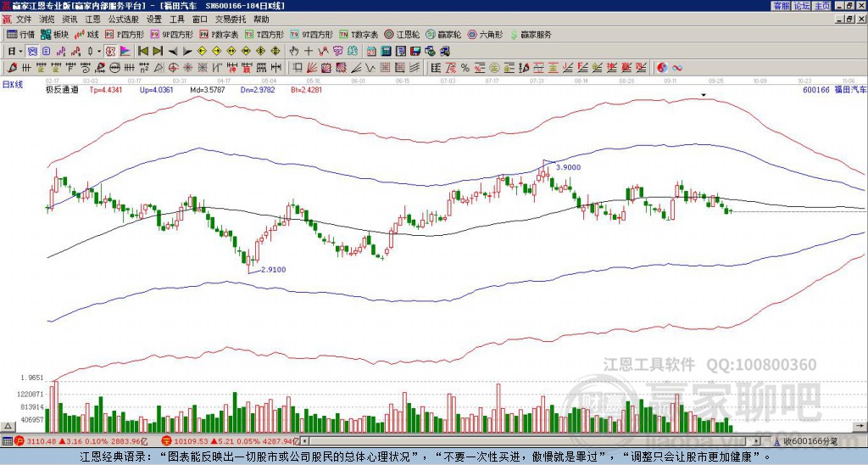Open the 六角形 hexagon tool
This screenshot has width=868, height=465.
486,34
